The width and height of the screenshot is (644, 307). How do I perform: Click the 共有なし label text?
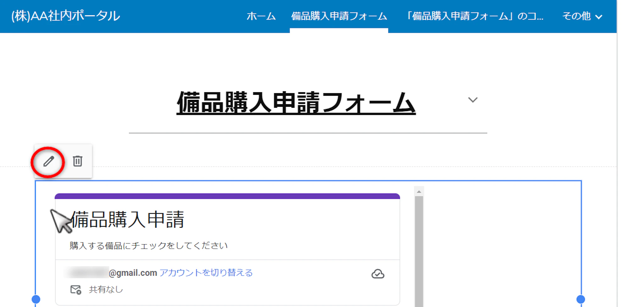(106, 290)
